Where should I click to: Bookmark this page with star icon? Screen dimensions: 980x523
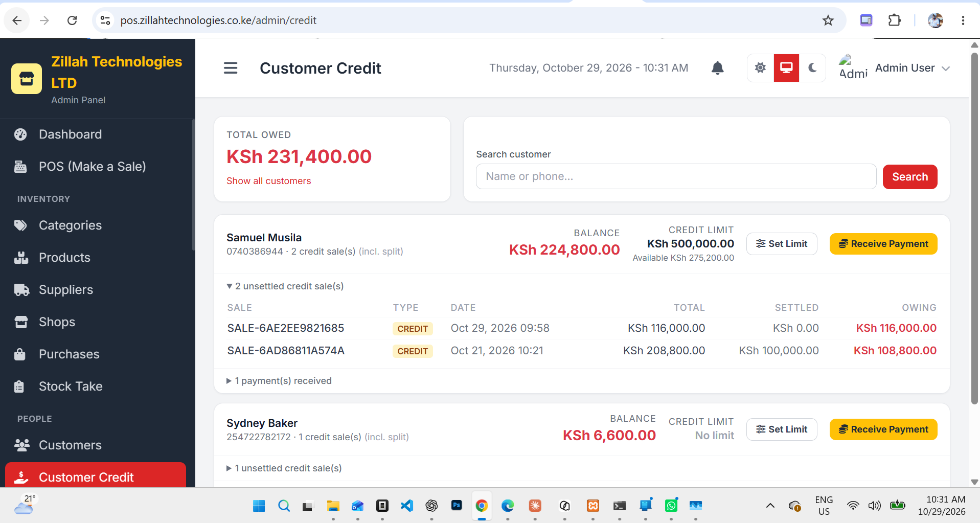[828, 20]
